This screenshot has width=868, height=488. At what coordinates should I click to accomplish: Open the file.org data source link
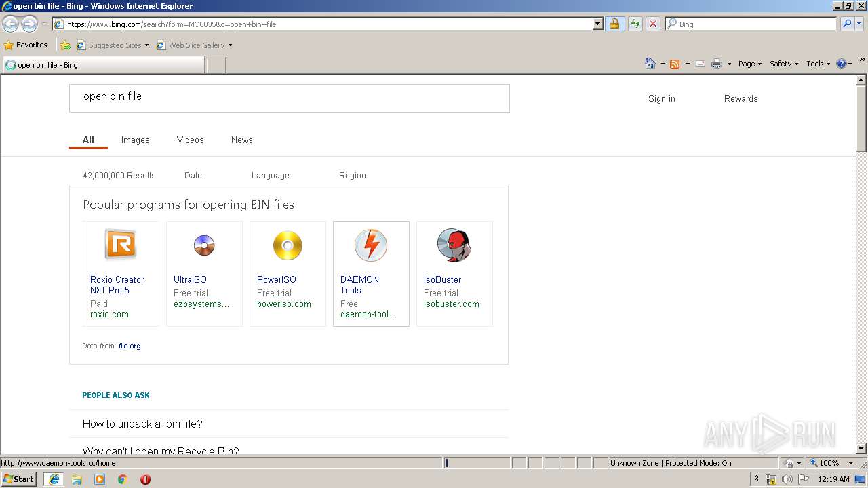[130, 346]
